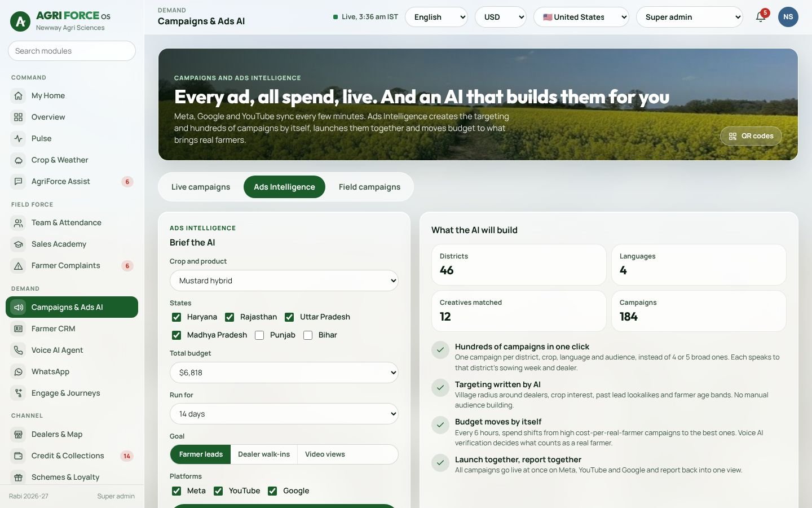
Task: Click the Dealers & Map store icon
Action: tap(19, 435)
